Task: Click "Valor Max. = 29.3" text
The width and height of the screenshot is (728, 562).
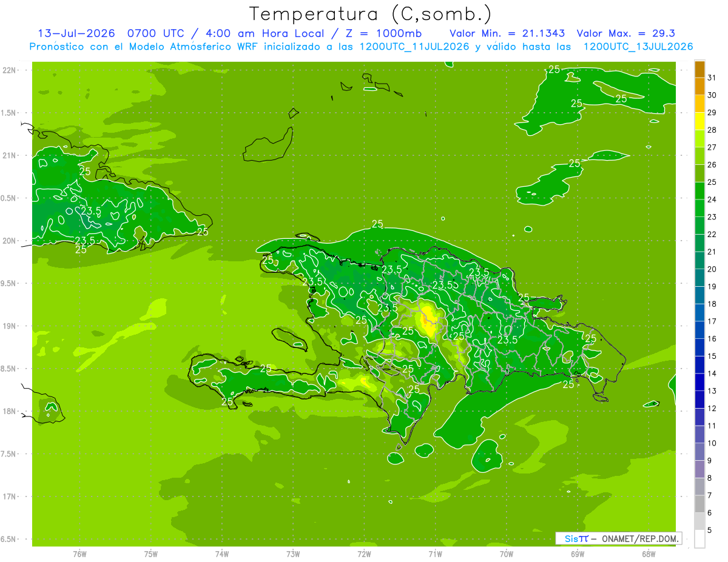Action: (x=625, y=33)
